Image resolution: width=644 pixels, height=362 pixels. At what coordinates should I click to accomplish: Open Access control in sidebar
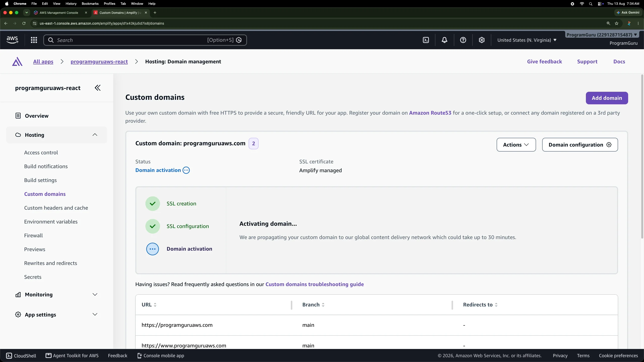(41, 153)
